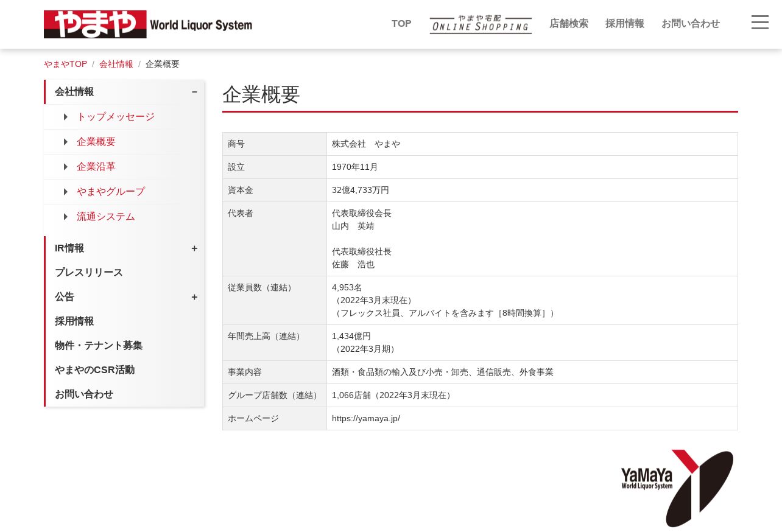Open the やまや宅配 Online Shopping banner
Screen dimensions: 782x532
[x=481, y=24]
